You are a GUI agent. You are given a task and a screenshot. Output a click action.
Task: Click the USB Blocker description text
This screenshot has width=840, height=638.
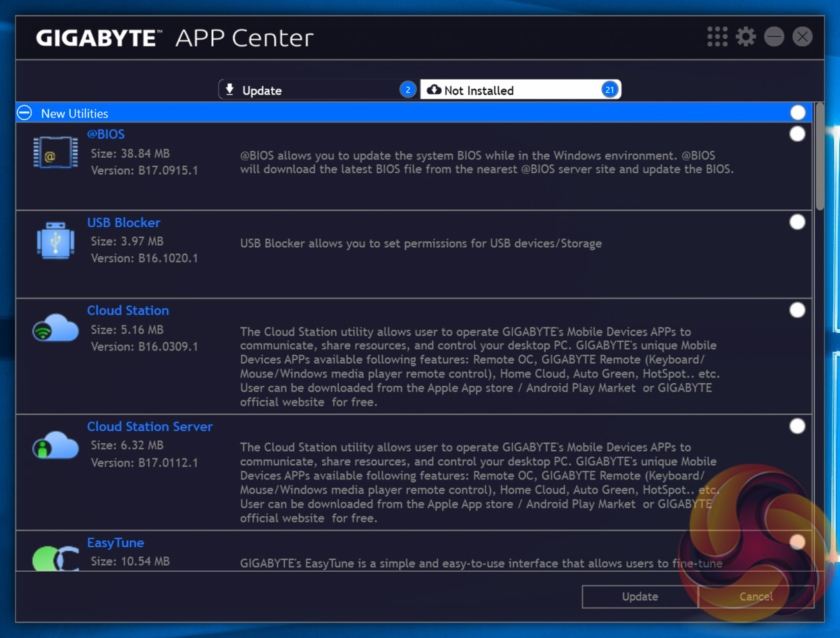pyautogui.click(x=421, y=243)
